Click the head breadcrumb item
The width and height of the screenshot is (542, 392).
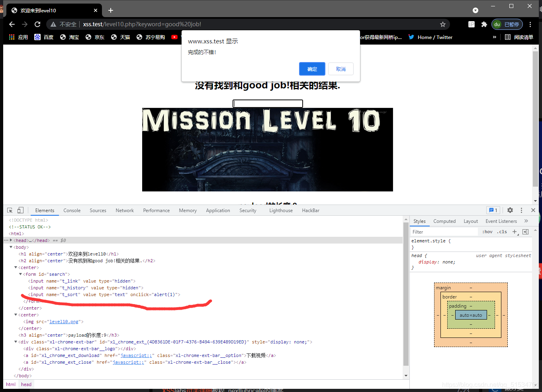click(26, 384)
